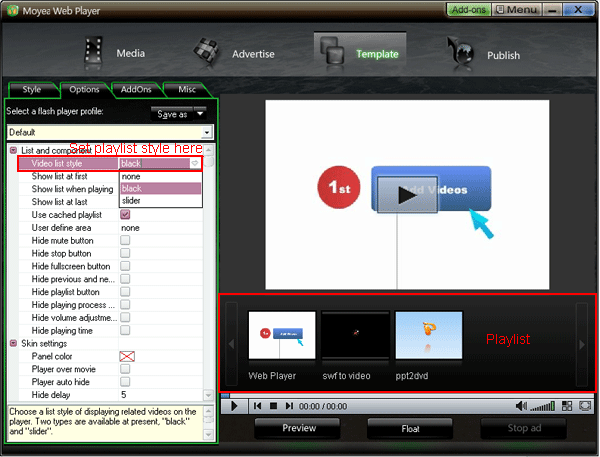Image resolution: width=600 pixels, height=457 pixels.
Task: Choose 'black' in the list style dropdown
Action: [161, 188]
